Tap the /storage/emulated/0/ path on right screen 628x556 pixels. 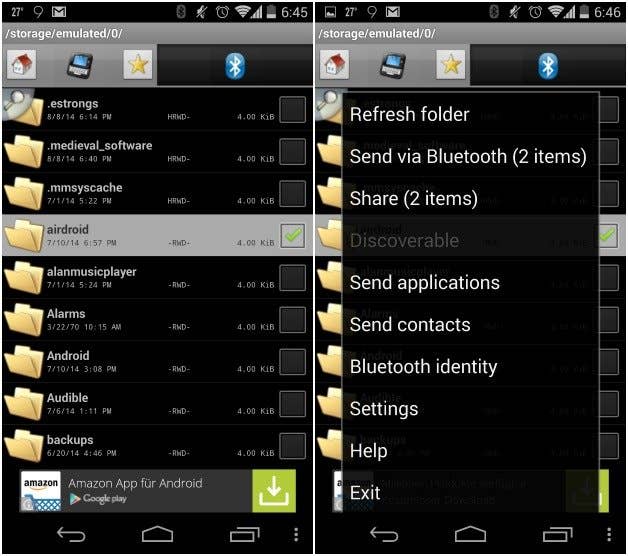click(x=377, y=33)
